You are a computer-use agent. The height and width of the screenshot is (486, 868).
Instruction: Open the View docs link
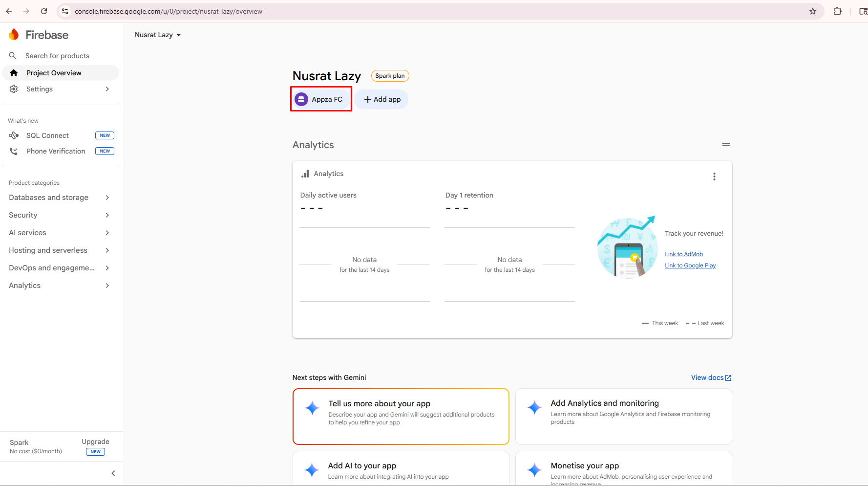711,377
